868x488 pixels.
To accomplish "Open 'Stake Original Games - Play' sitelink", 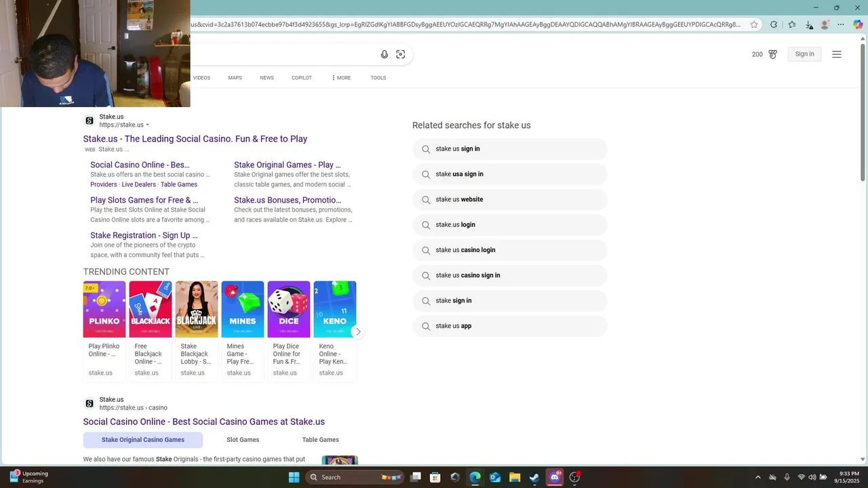I will click(288, 165).
